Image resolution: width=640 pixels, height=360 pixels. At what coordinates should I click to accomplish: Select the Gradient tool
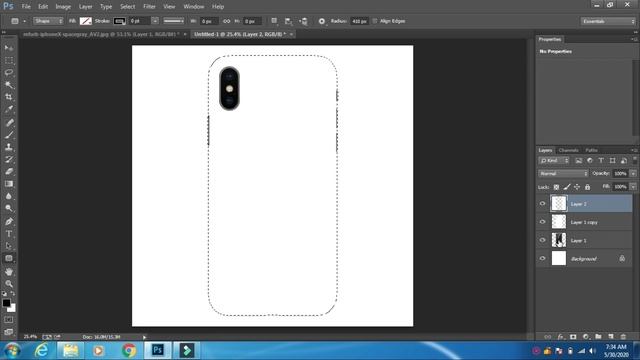pos(9,184)
